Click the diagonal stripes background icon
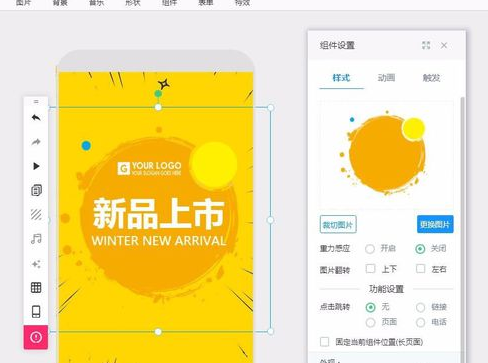The image size is (488, 363). (x=36, y=214)
